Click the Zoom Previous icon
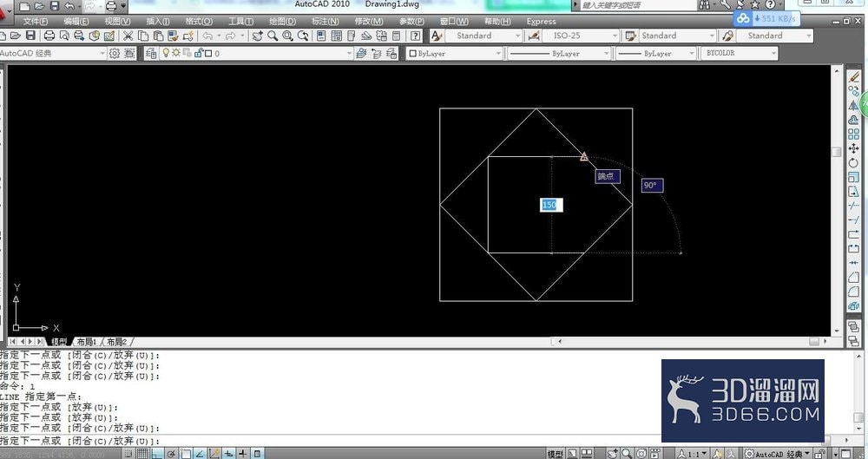Viewport: 868px width, 459px height. (x=302, y=36)
